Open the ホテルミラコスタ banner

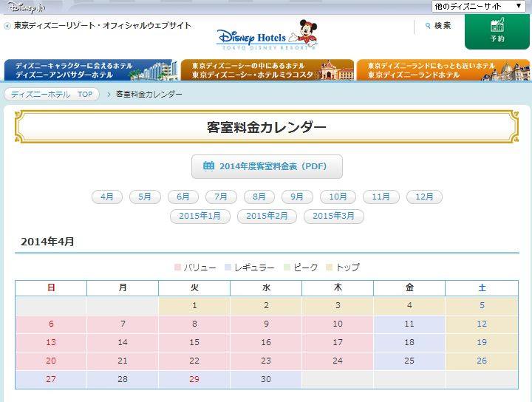pos(267,70)
